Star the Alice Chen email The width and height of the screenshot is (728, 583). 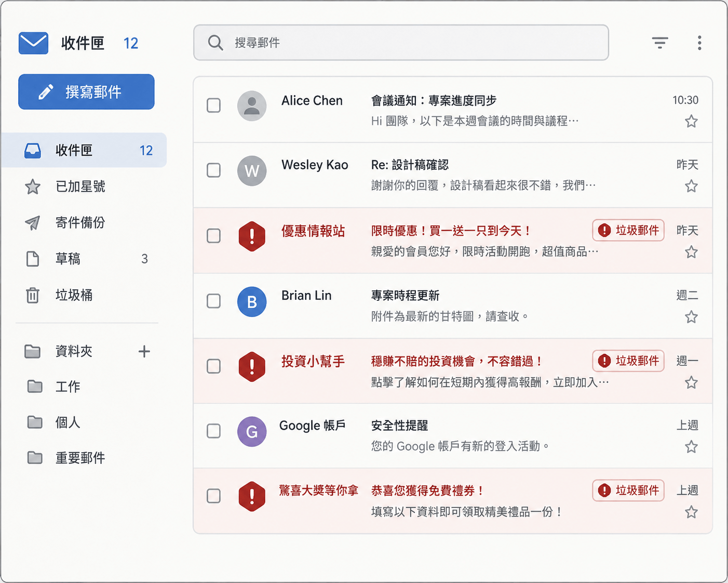click(x=691, y=122)
